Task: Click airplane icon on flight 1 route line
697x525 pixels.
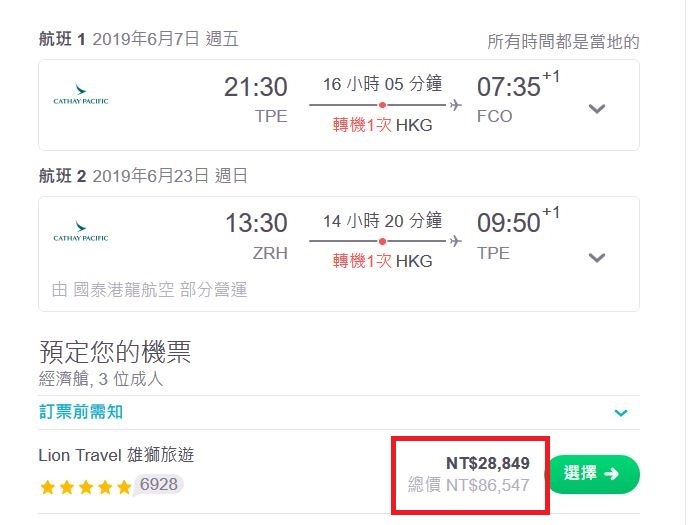Action: tap(456, 105)
